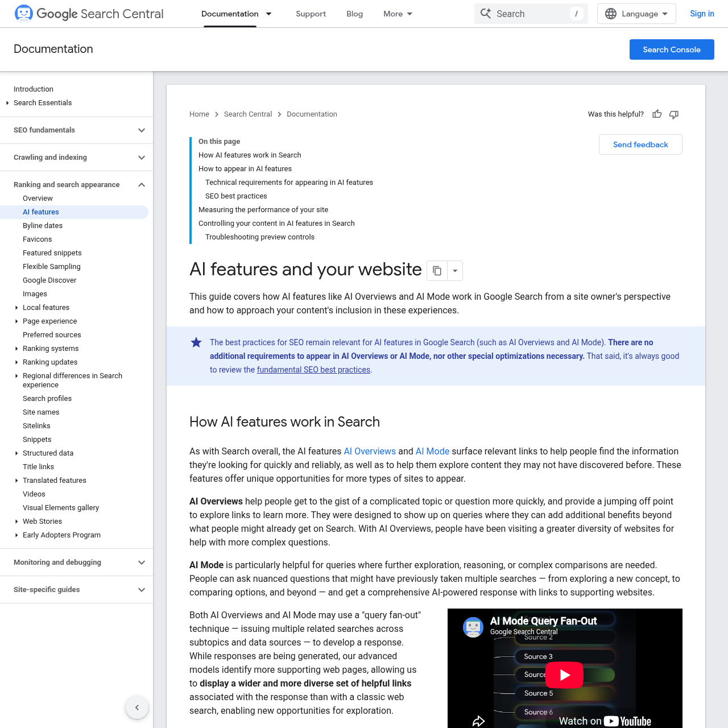Jump to How to appear in AI features

point(245,169)
